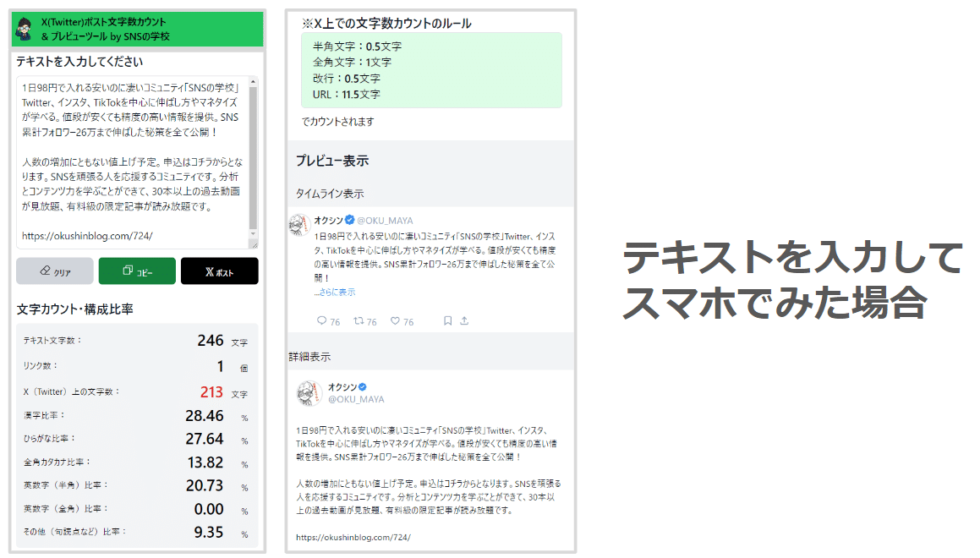980x558 pixels.
Task: Click the リンク数 value 1
Action: pos(220,366)
